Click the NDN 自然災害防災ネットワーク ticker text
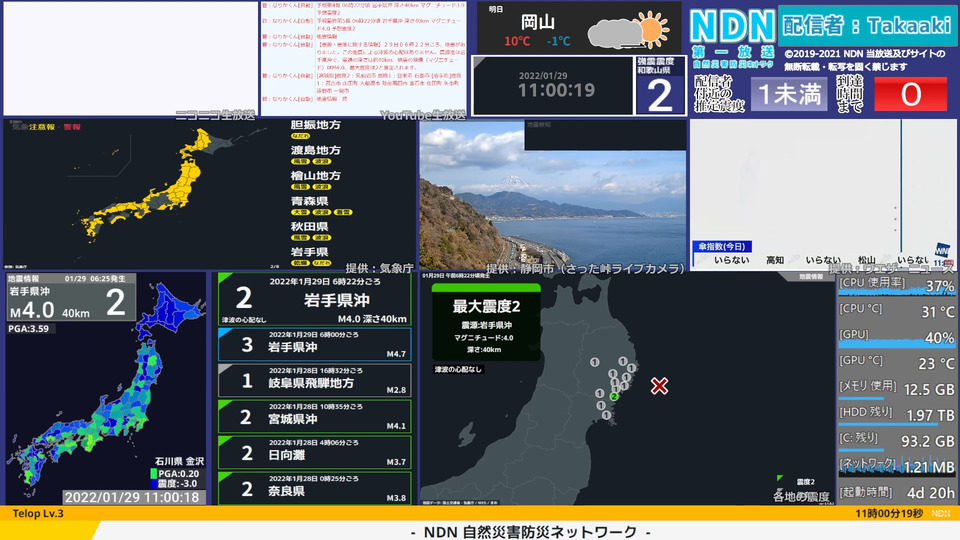Viewport: 960px width, 540px height. coord(531,531)
